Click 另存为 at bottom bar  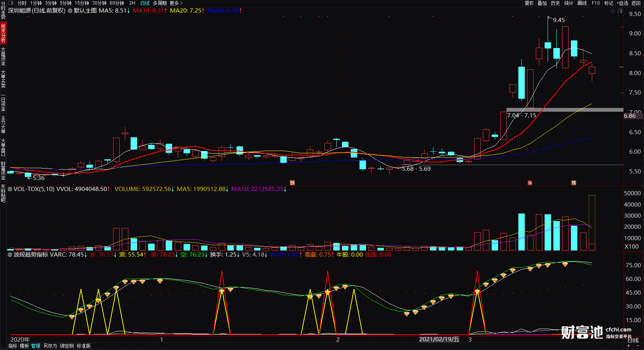click(x=50, y=346)
